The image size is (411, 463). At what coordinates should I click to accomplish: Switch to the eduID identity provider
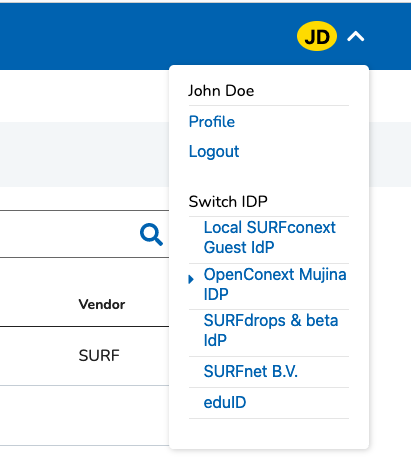coord(225,402)
